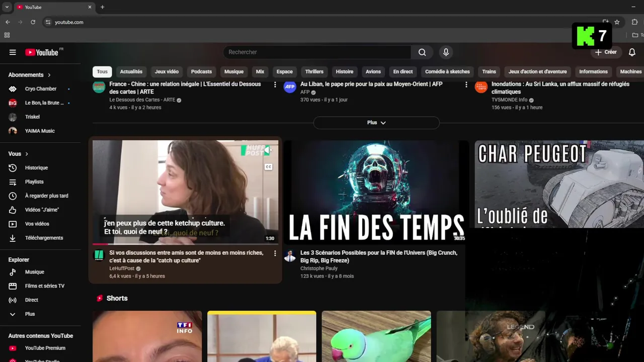
Task: Select the Tous filter chip
Action: click(x=102, y=71)
